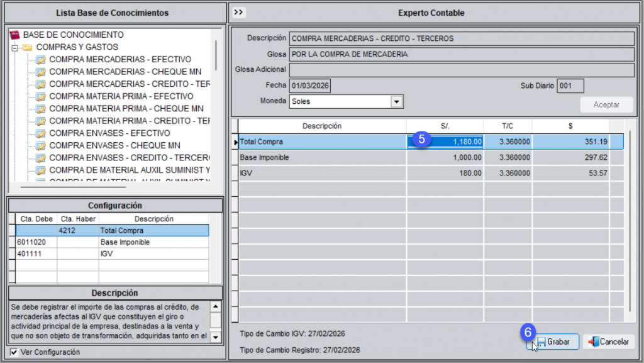Select COMPRA ENVASES - EFECTIVO item

coord(109,133)
